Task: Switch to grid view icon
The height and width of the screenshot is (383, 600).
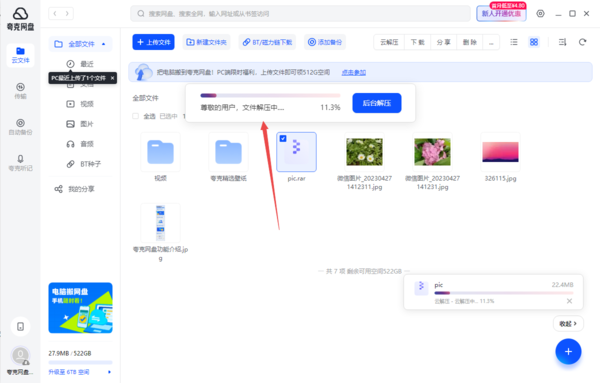Action: (534, 42)
